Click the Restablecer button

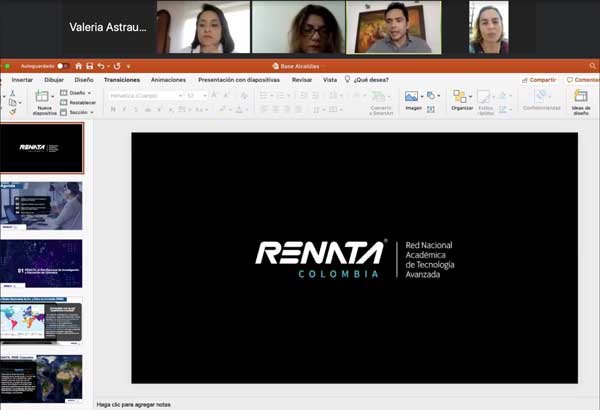click(x=78, y=103)
